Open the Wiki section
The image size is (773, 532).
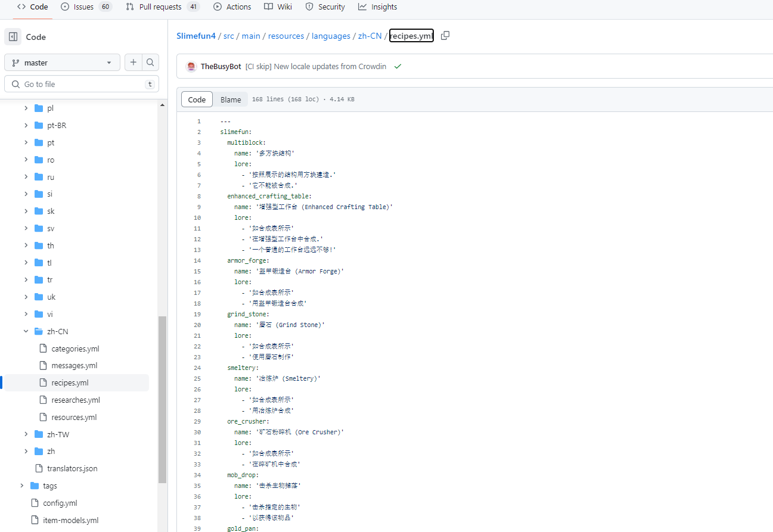pyautogui.click(x=278, y=7)
